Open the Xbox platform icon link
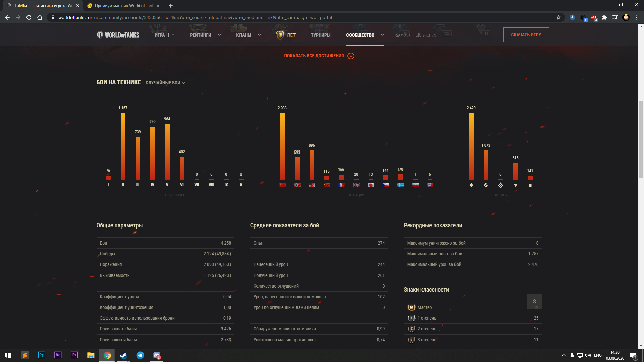This screenshot has height=362, width=644. click(403, 35)
